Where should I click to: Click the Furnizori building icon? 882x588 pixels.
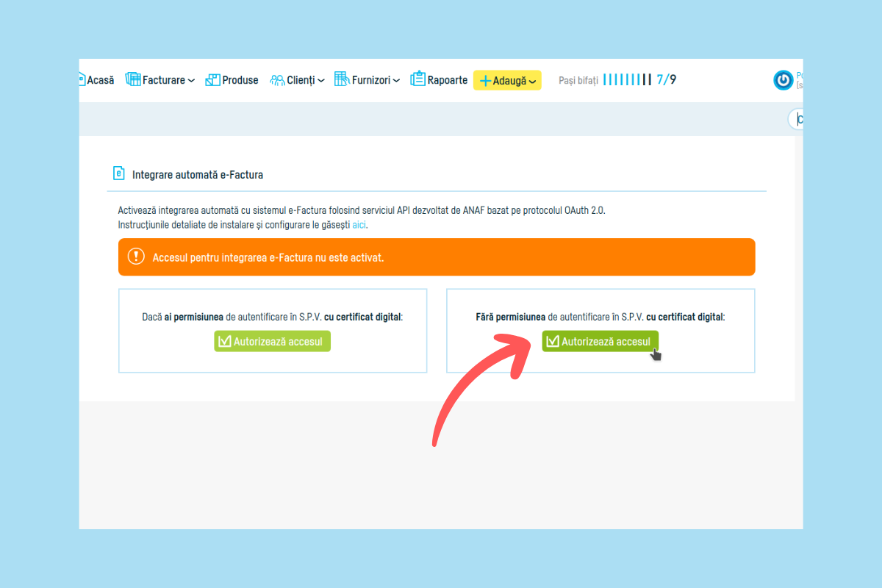[341, 79]
